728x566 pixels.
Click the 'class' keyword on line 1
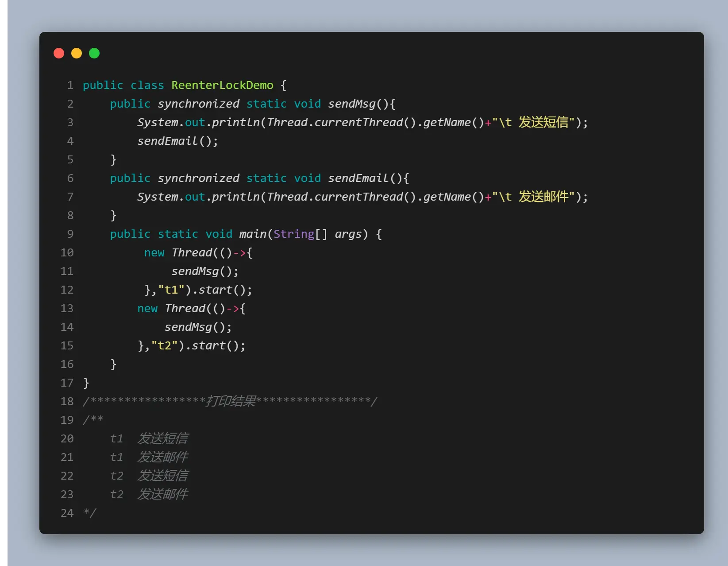click(147, 85)
